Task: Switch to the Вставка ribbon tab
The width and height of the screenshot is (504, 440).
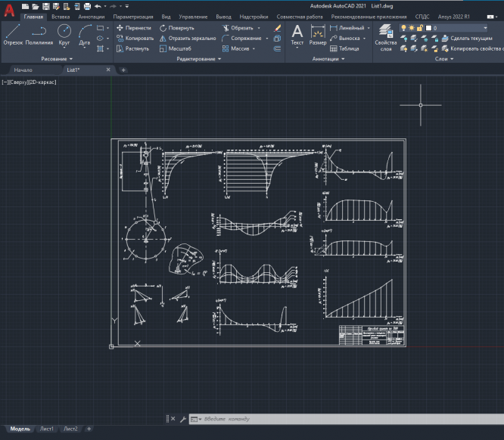Action: tap(61, 16)
